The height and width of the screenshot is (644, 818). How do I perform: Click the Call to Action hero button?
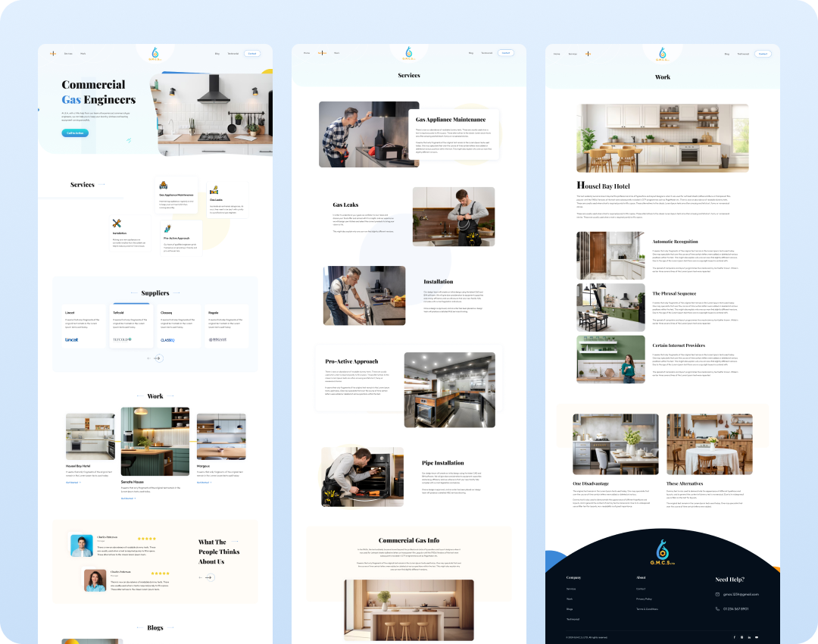[75, 133]
